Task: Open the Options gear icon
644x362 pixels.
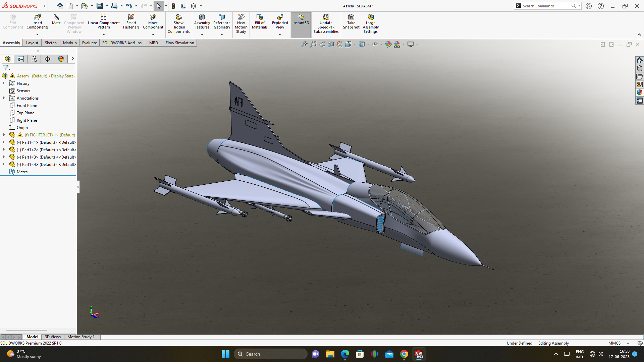Action: [194, 6]
